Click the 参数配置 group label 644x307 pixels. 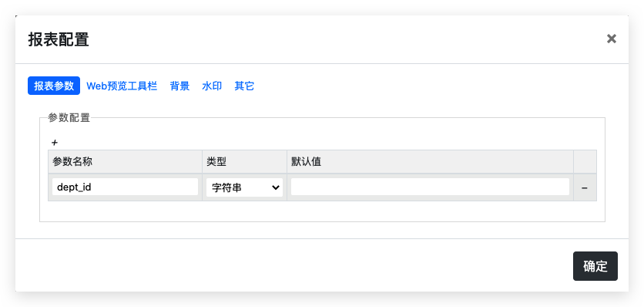(x=69, y=118)
